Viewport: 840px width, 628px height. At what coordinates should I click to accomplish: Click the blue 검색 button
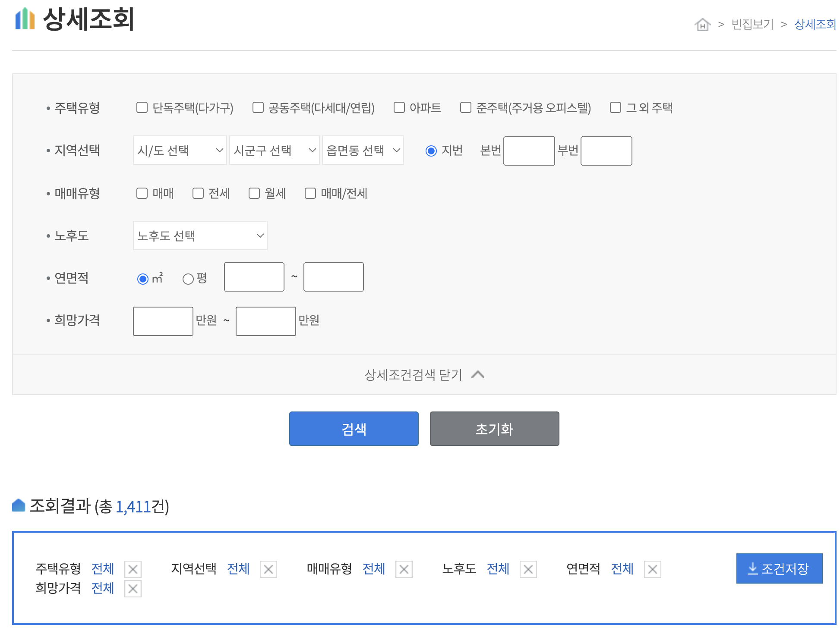pyautogui.click(x=354, y=429)
